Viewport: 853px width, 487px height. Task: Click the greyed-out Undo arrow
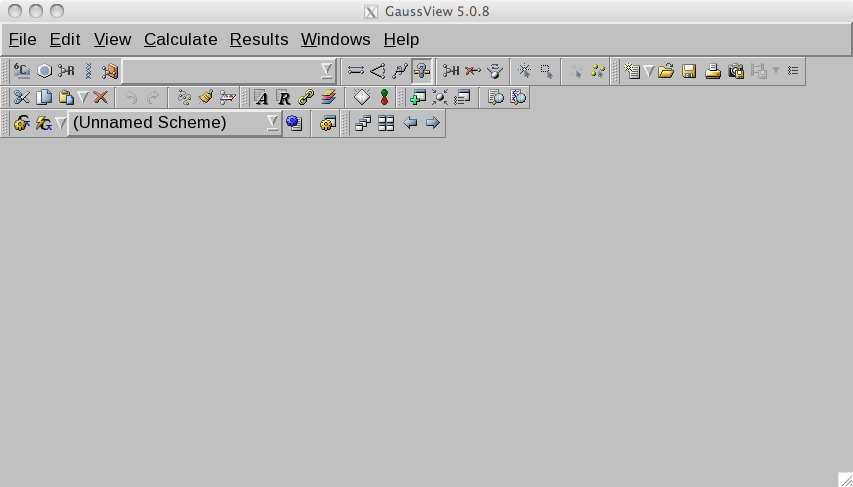pos(131,97)
